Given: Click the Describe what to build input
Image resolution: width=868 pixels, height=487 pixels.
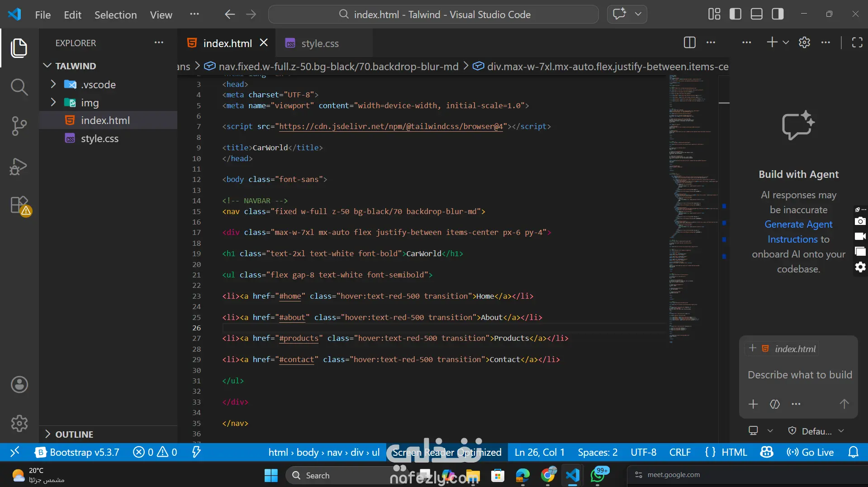Looking at the screenshot, I should point(800,375).
